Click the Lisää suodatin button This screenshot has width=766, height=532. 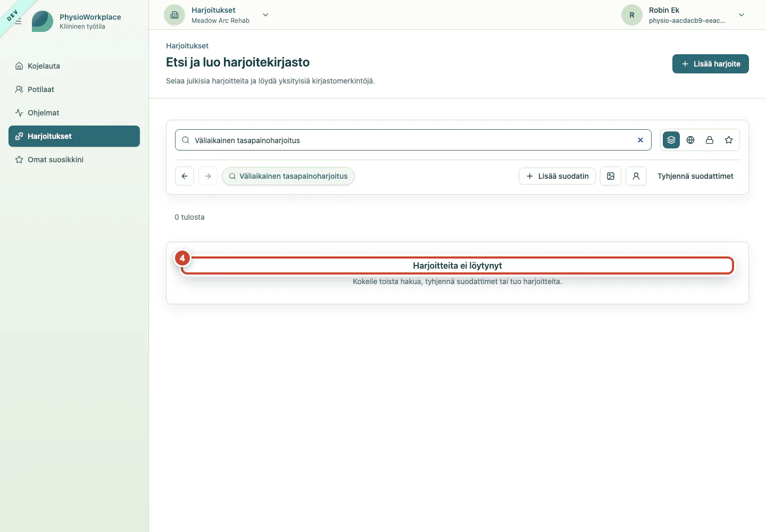(557, 176)
